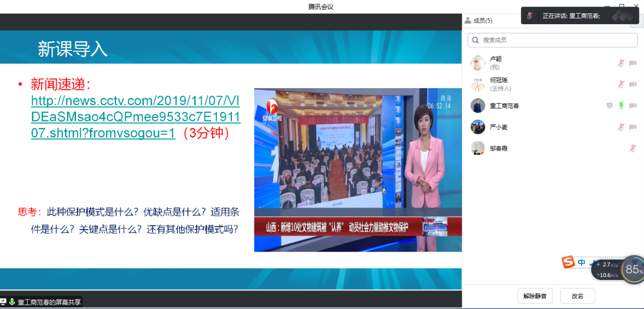644x309 pixels.
Task: Click 严小麦's muted microphone icon
Action: 621,127
